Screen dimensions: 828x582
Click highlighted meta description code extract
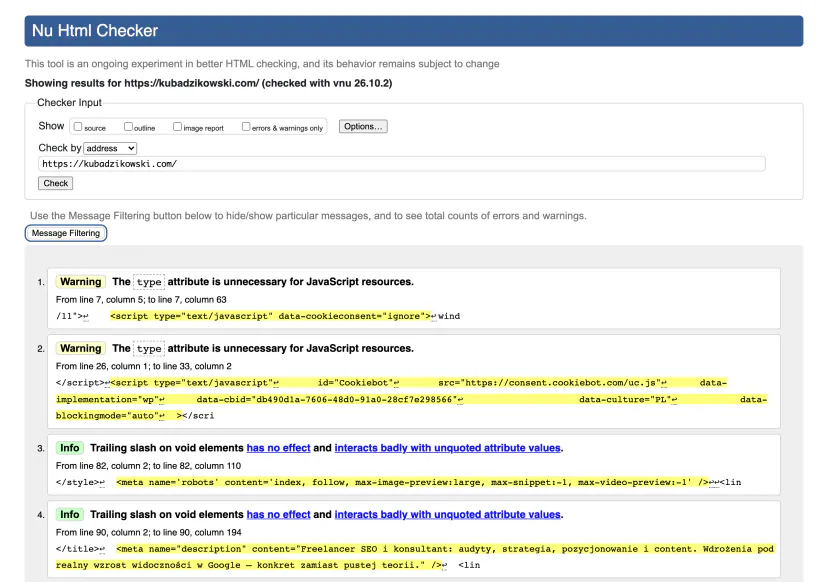point(415,557)
